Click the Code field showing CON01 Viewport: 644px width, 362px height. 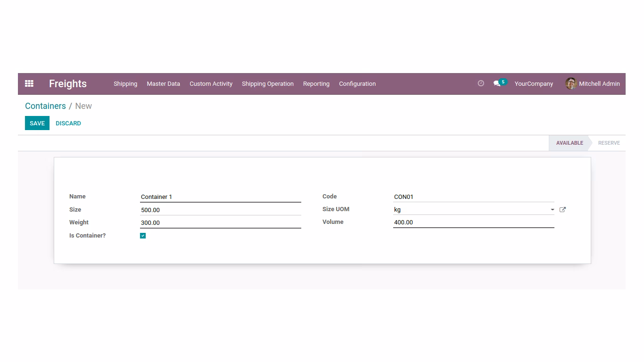pos(474,197)
